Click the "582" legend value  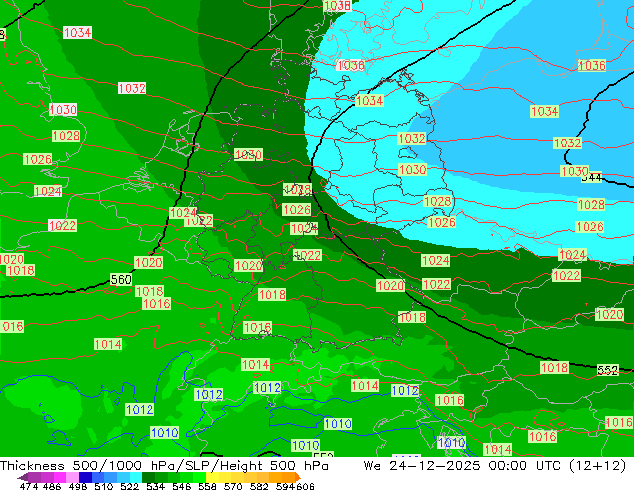pos(259,486)
